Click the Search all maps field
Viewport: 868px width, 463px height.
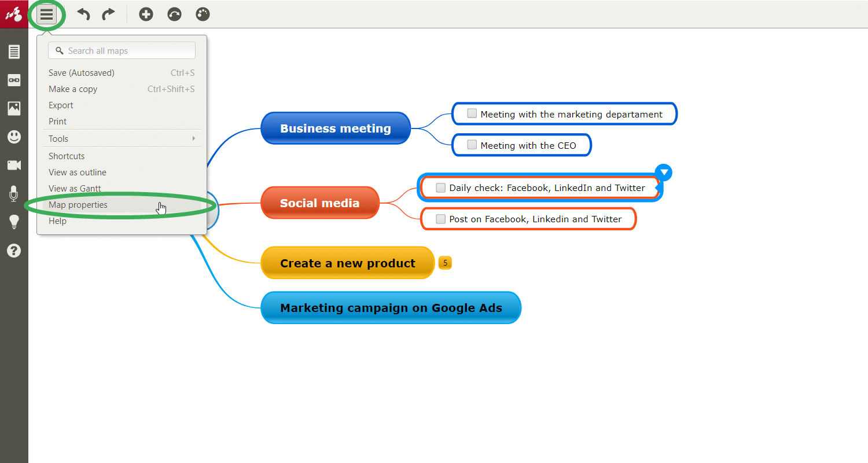pyautogui.click(x=122, y=51)
